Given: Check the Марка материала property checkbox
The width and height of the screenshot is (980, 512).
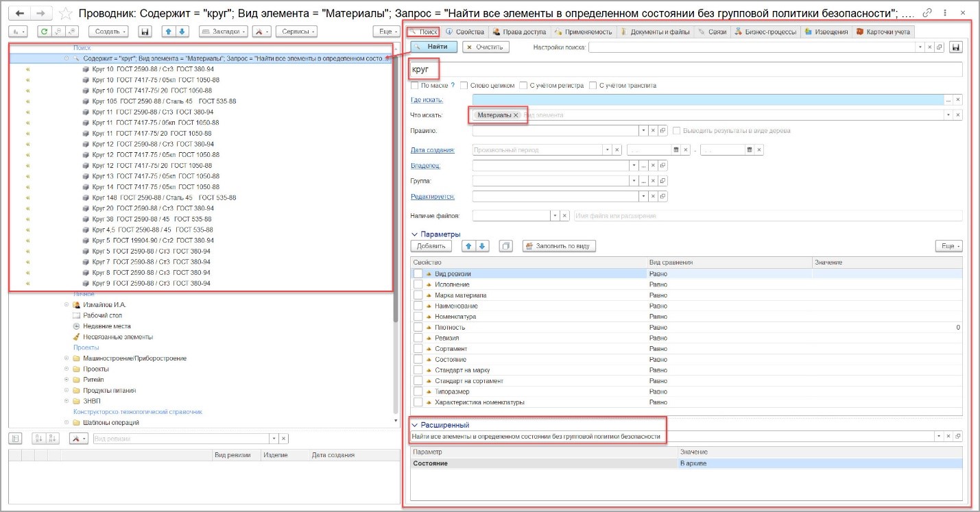Looking at the screenshot, I should (x=418, y=295).
